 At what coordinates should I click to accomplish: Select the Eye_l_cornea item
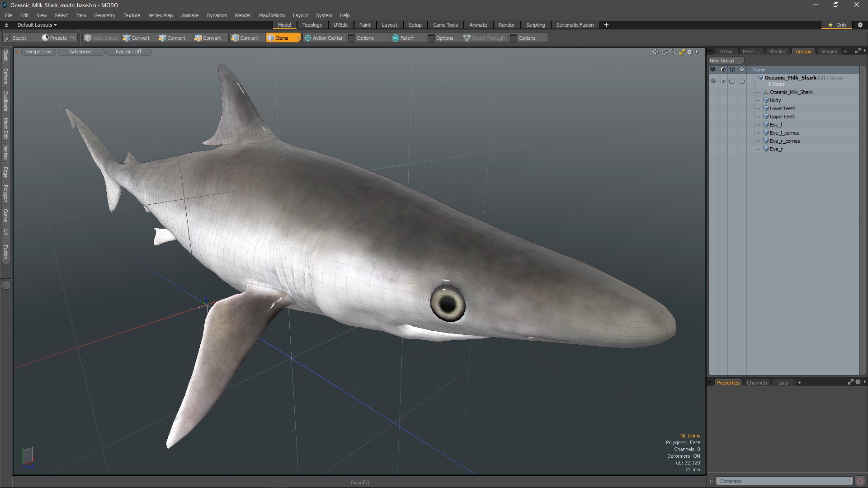pyautogui.click(x=784, y=133)
